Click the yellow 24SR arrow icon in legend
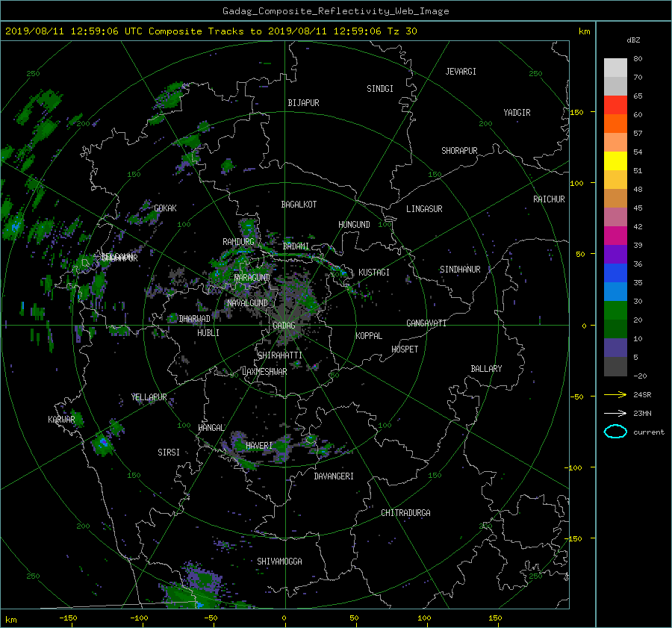The height and width of the screenshot is (628, 672). point(615,394)
